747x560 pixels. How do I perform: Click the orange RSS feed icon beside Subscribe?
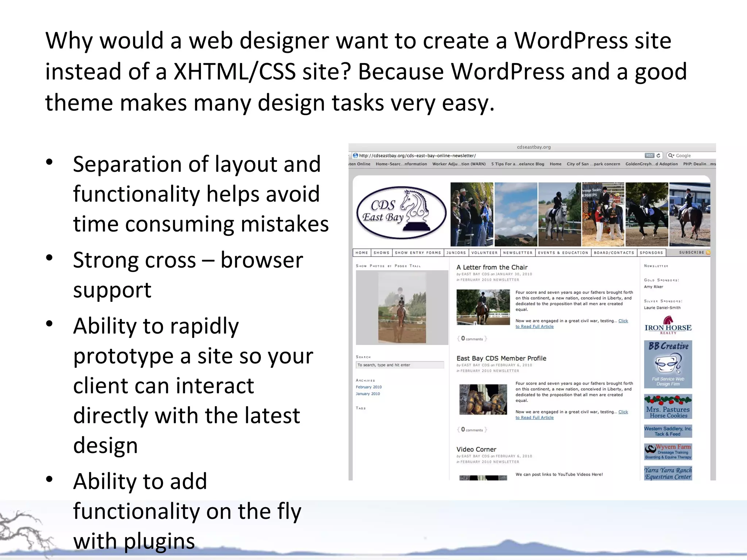click(708, 252)
